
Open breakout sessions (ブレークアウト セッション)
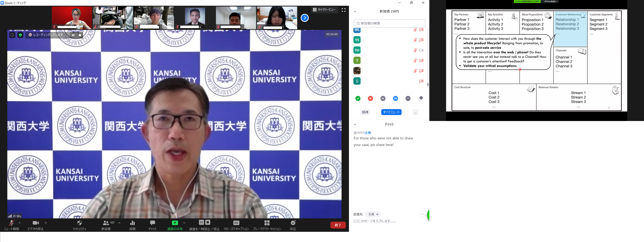coord(267,225)
